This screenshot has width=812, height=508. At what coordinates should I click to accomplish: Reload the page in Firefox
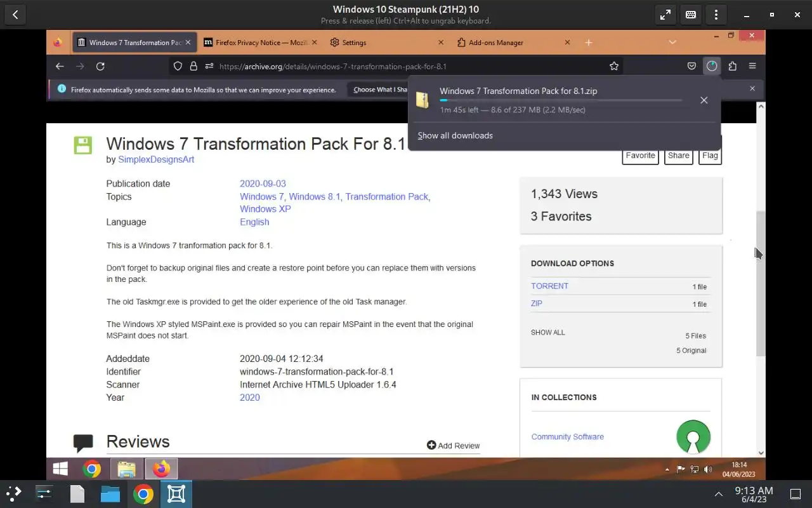100,66
